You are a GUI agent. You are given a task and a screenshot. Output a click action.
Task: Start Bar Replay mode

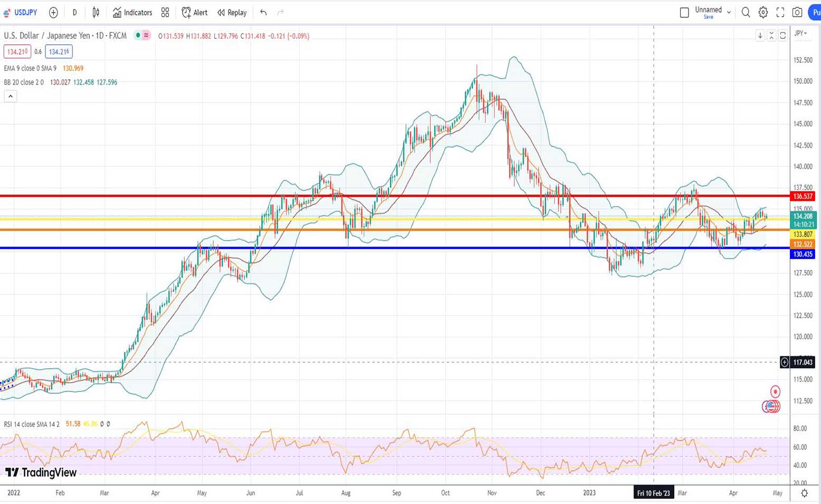coord(232,12)
